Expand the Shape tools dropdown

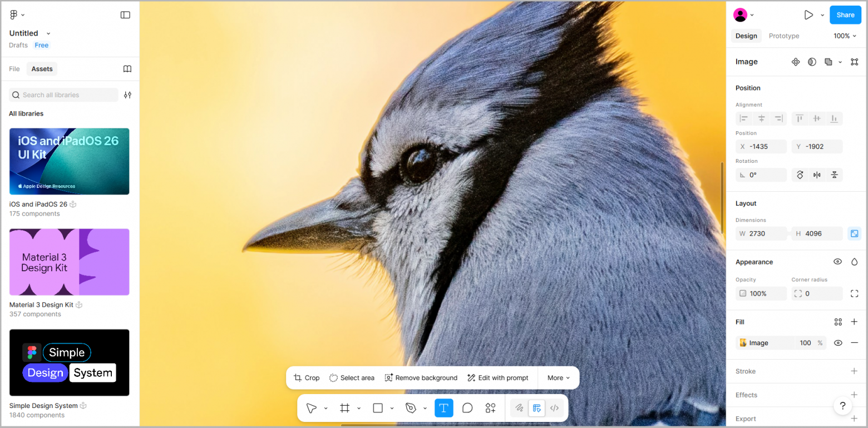tap(392, 407)
